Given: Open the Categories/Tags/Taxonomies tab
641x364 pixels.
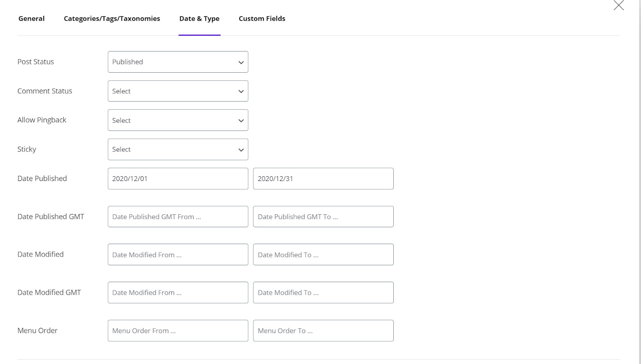Looking at the screenshot, I should pos(112,18).
